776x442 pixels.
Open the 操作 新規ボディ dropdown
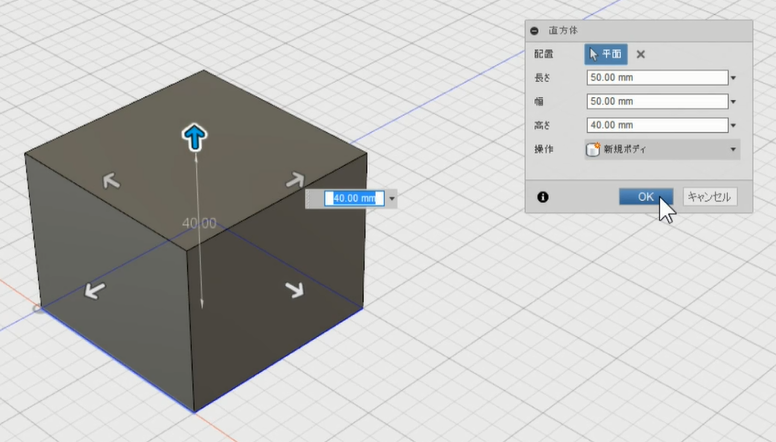coord(662,149)
